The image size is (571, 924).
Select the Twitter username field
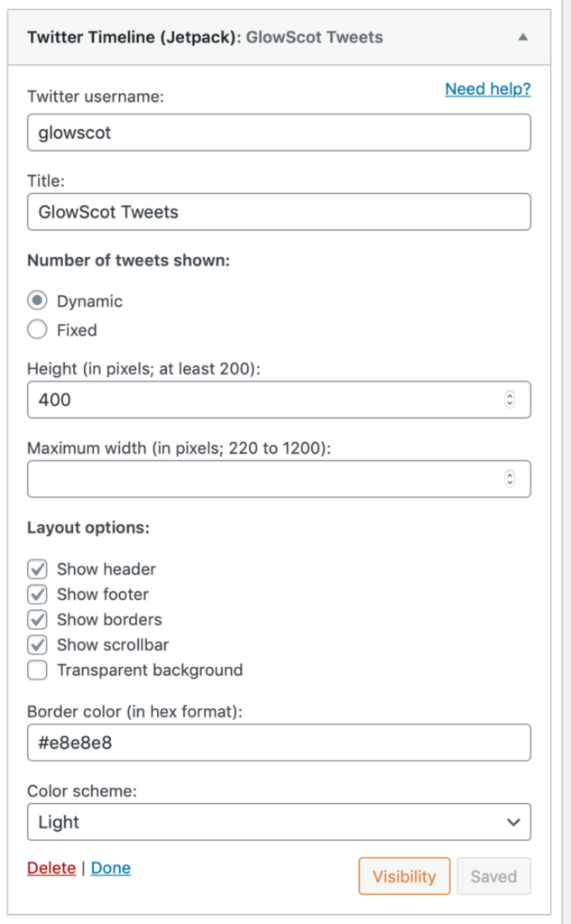pos(279,132)
